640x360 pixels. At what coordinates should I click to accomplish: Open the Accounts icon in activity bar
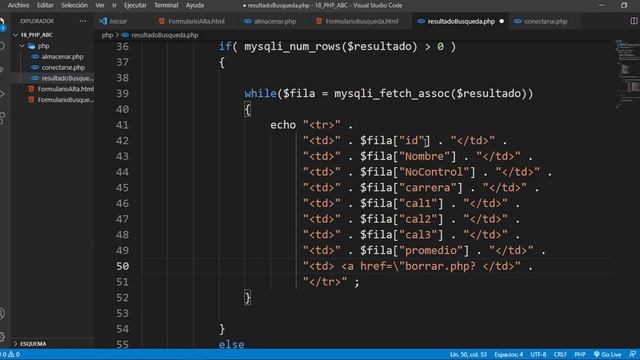[2, 313]
